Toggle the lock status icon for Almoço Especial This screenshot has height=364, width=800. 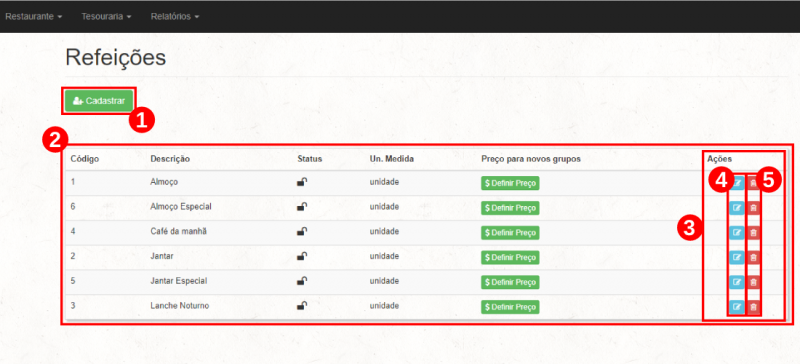point(302,206)
